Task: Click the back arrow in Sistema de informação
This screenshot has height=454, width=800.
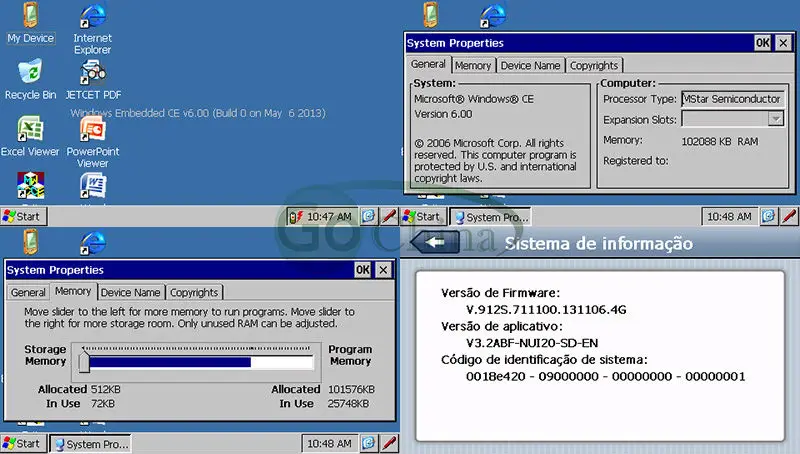Action: 435,242
